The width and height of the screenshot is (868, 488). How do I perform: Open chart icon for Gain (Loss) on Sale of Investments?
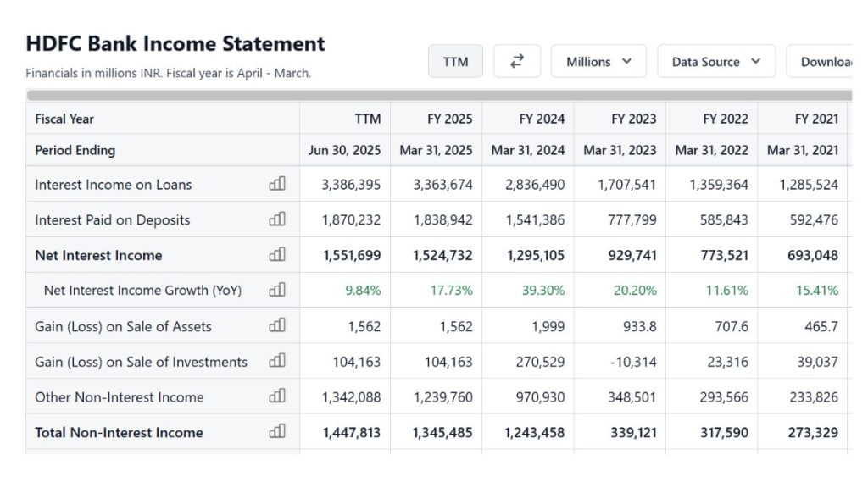click(x=277, y=361)
